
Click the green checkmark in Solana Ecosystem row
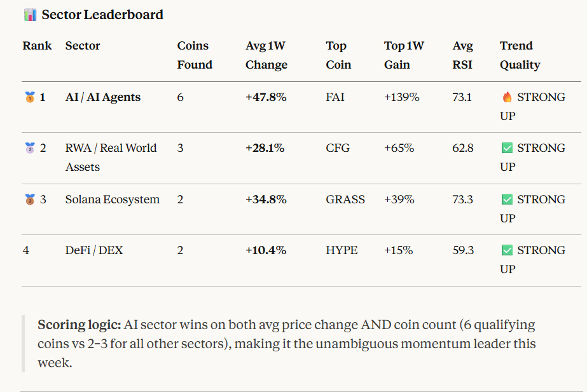(x=507, y=199)
